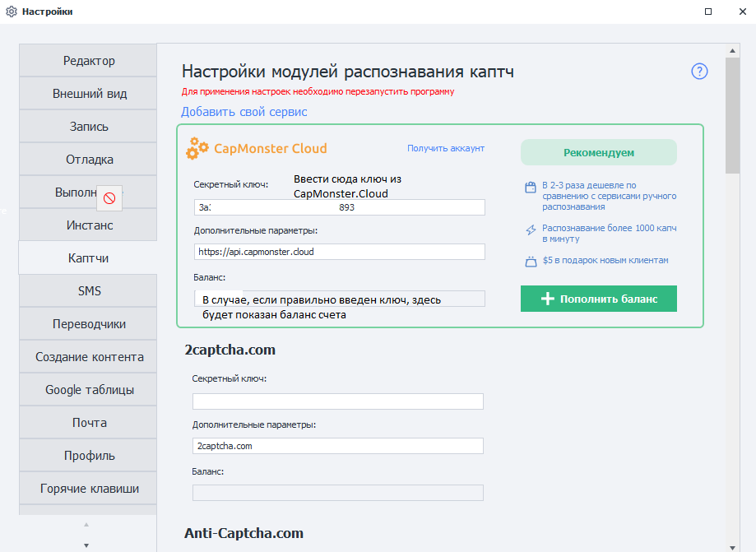Open the Почта tab

tap(88, 422)
